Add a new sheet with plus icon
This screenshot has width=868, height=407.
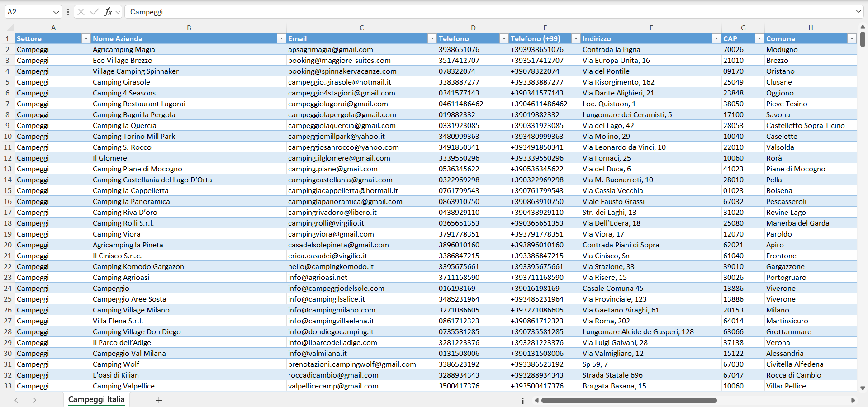coord(159,400)
